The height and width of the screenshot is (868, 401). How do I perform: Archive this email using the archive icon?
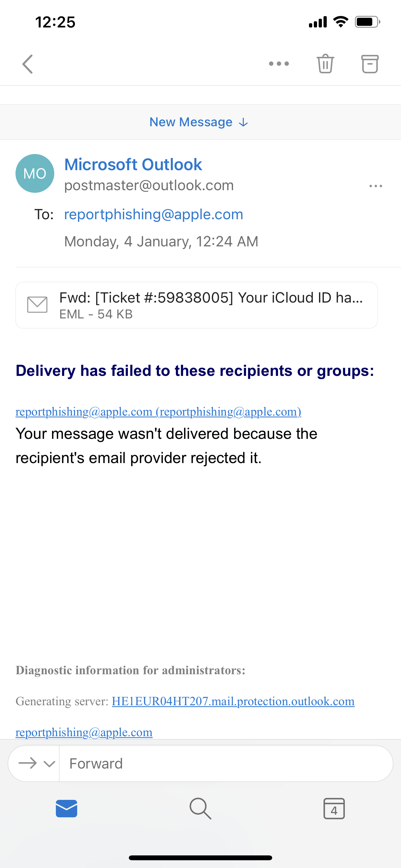pos(370,64)
